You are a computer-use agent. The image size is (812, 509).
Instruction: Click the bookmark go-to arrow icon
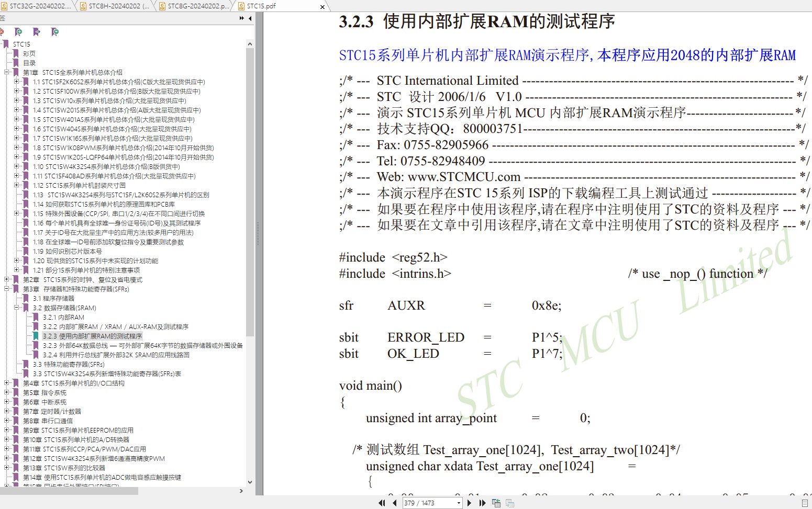(x=37, y=32)
